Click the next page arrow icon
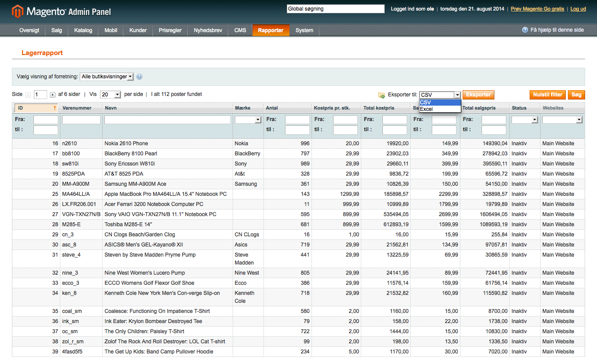This screenshot has width=597, height=364. pyautogui.click(x=52, y=95)
